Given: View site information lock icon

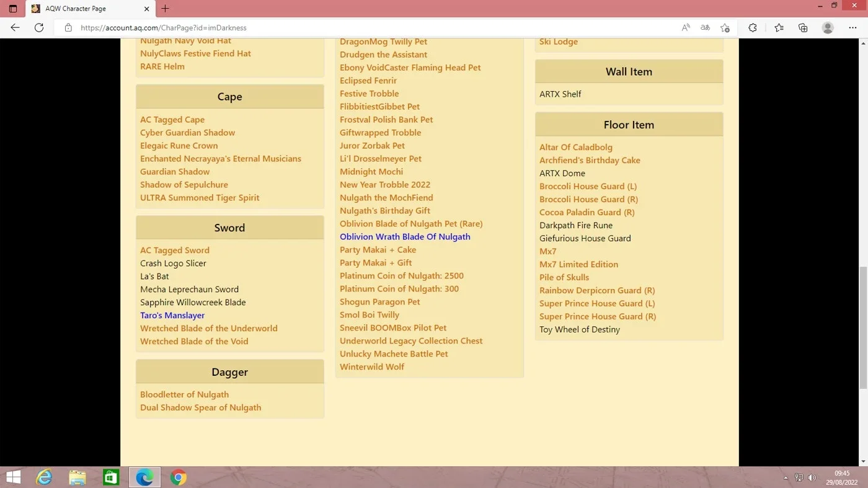Looking at the screenshot, I should pyautogui.click(x=68, y=28).
